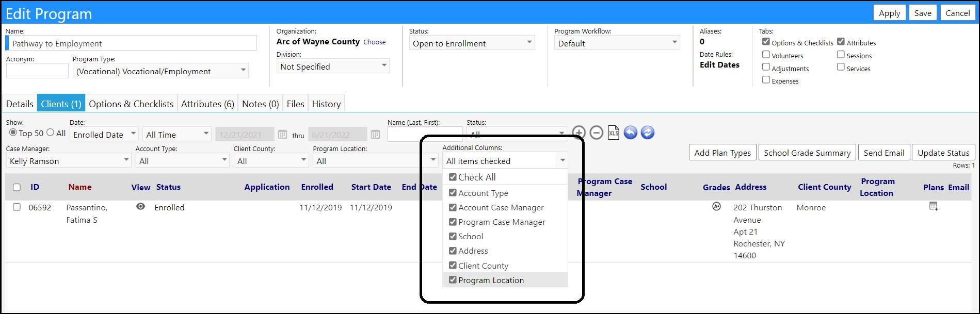Open grades icon for Passantino row
This screenshot has height=314, width=980.
pyautogui.click(x=716, y=206)
